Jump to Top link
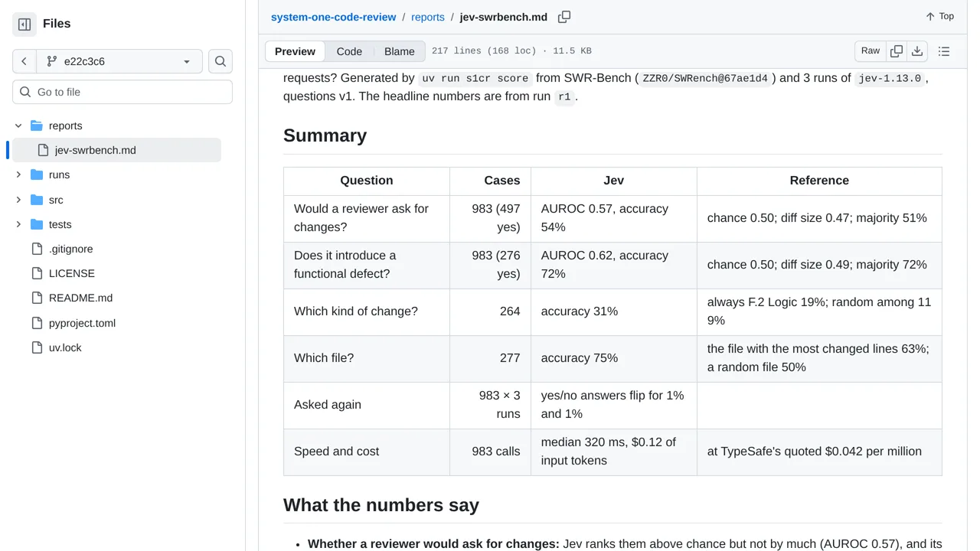This screenshot has height=551, width=980. click(939, 17)
